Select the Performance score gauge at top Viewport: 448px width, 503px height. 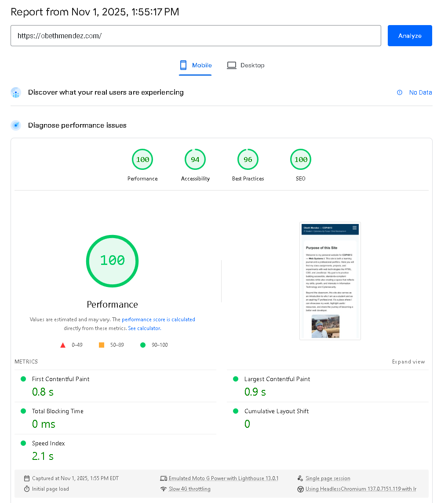tap(142, 160)
